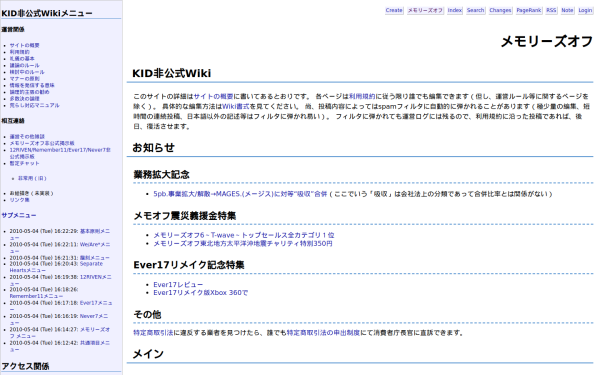Click the お知らせ section heading
This screenshot has width=600, height=375.
[x=153, y=148]
